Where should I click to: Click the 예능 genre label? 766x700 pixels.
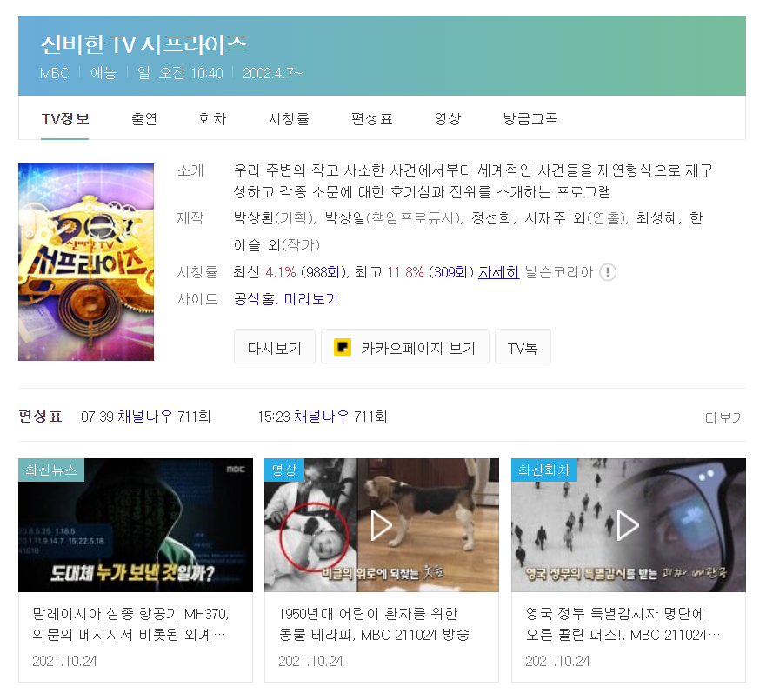pyautogui.click(x=103, y=73)
